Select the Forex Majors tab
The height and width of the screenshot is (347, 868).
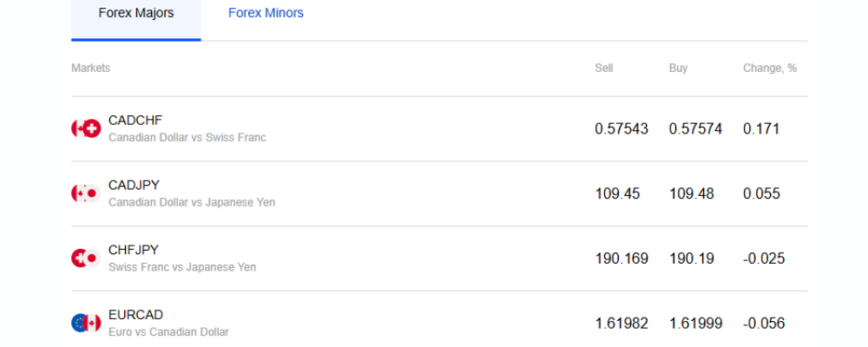coord(136,13)
